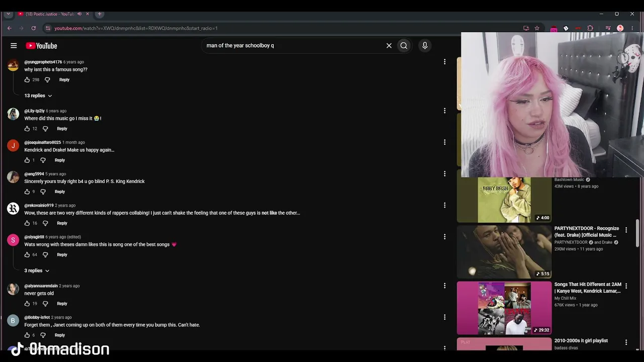Open the '2010-2000s it girl playlist' title
The height and width of the screenshot is (362, 644).
click(581, 340)
